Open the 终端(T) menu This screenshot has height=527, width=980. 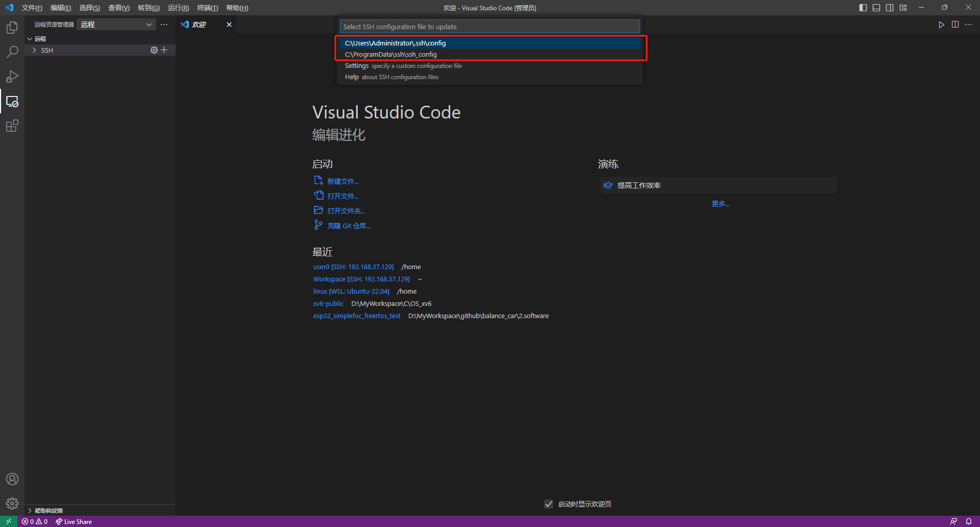[207, 8]
